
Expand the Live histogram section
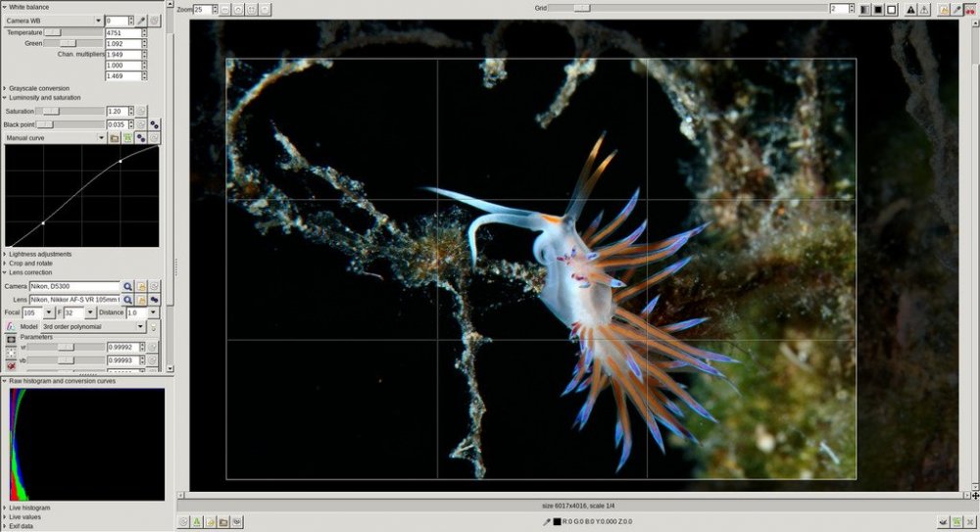click(4, 508)
